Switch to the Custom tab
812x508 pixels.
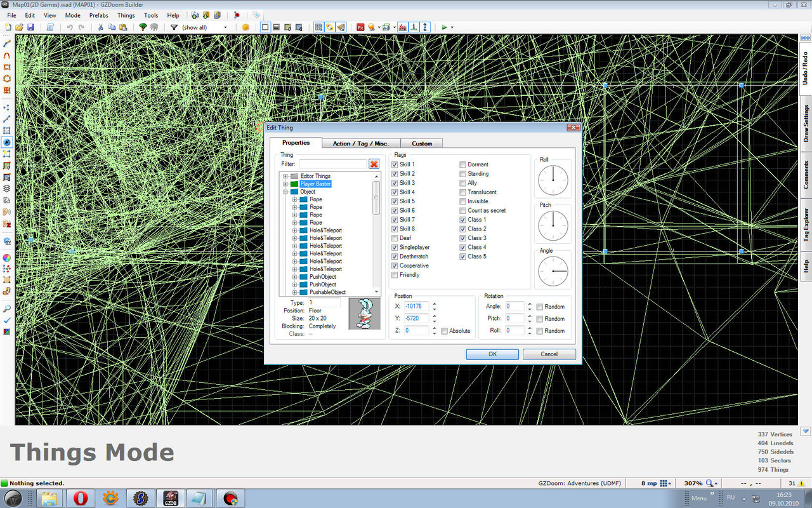[422, 144]
